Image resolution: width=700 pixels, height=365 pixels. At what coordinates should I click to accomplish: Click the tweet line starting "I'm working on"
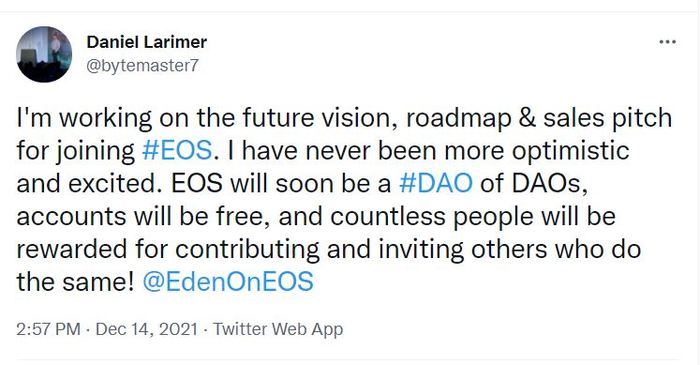pyautogui.click(x=344, y=119)
